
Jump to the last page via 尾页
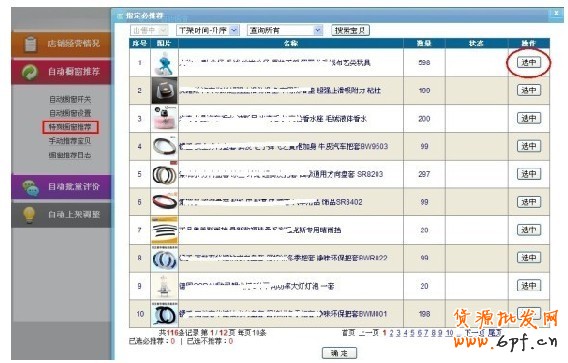[494, 333]
